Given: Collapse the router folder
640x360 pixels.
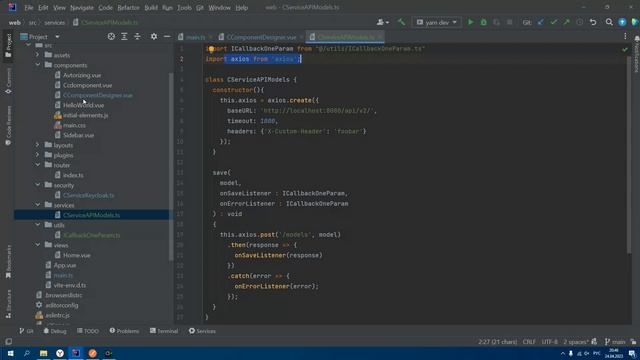Looking at the screenshot, I should coord(38,165).
